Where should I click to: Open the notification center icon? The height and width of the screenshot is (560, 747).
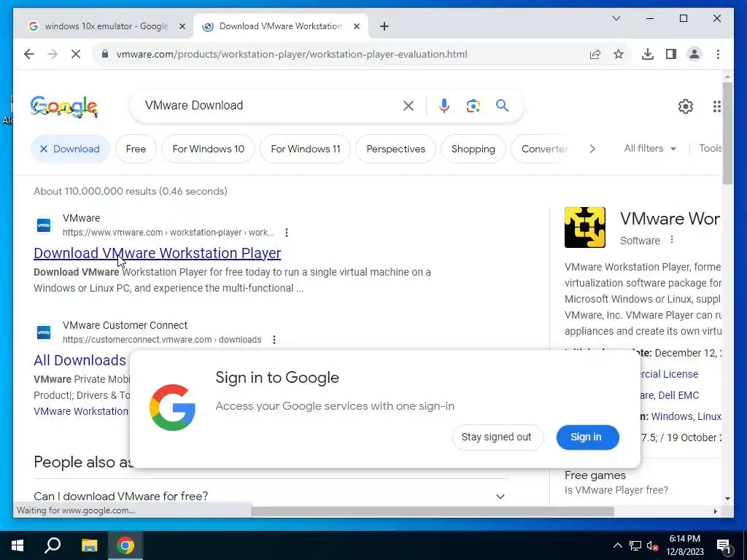724,545
